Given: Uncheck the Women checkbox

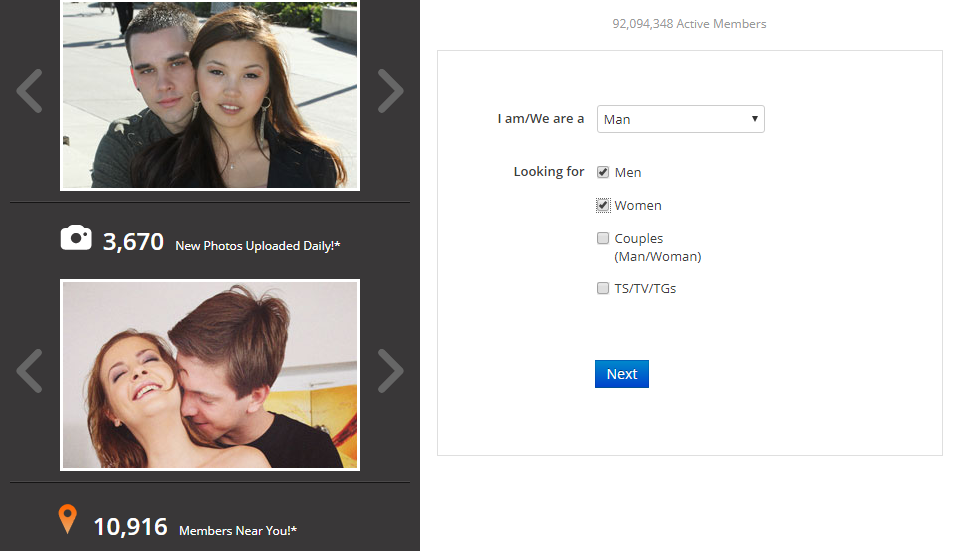Looking at the screenshot, I should pyautogui.click(x=603, y=205).
